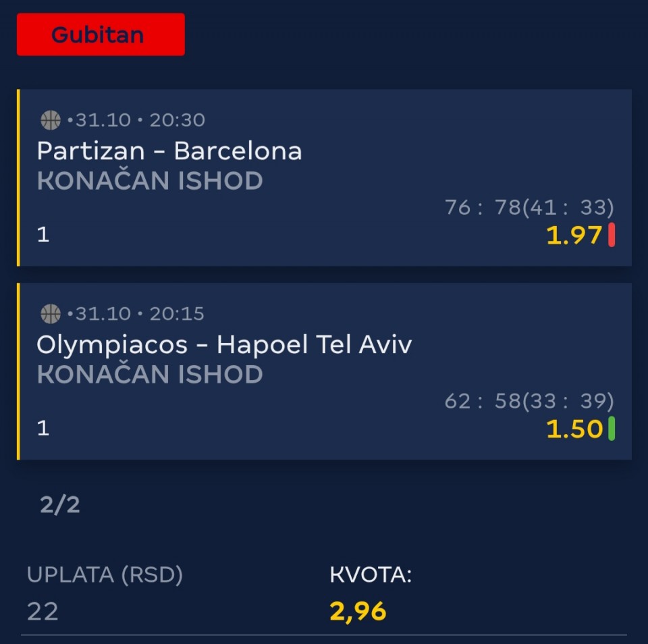Viewport: 648px width, 644px height.
Task: Click KONAČAN ISHOD label under Olympiacos match
Action: [150, 375]
